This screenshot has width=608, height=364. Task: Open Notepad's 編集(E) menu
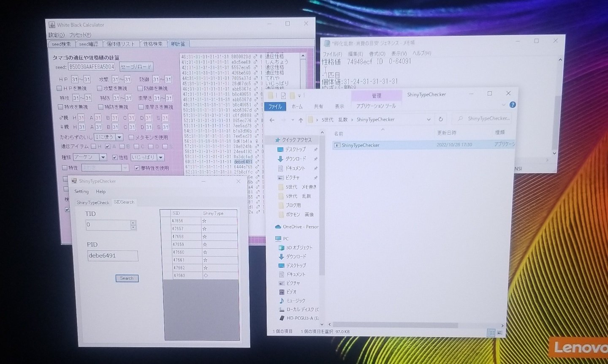point(355,54)
